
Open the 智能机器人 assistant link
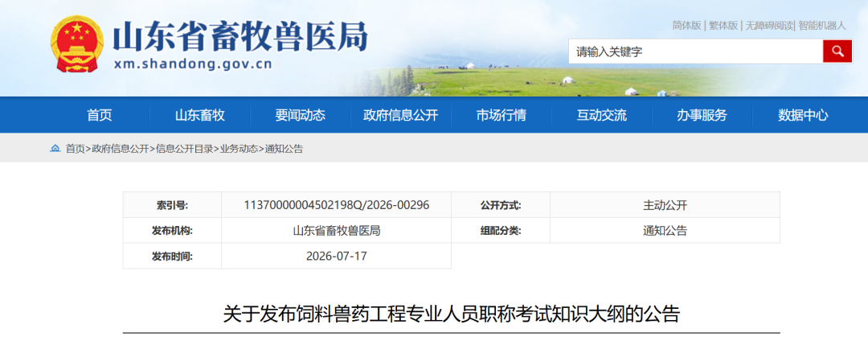tap(822, 26)
